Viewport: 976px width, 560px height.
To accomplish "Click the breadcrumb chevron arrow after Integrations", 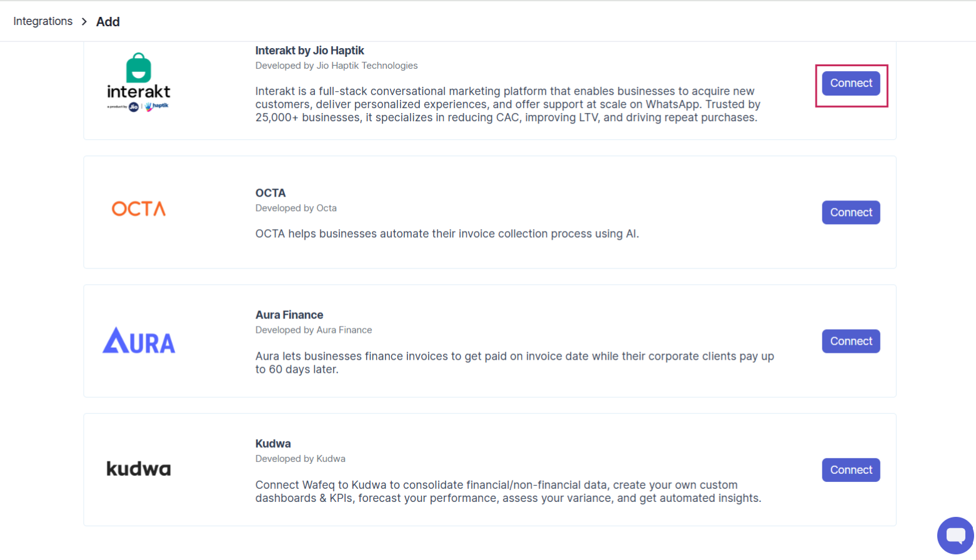I will pyautogui.click(x=84, y=22).
